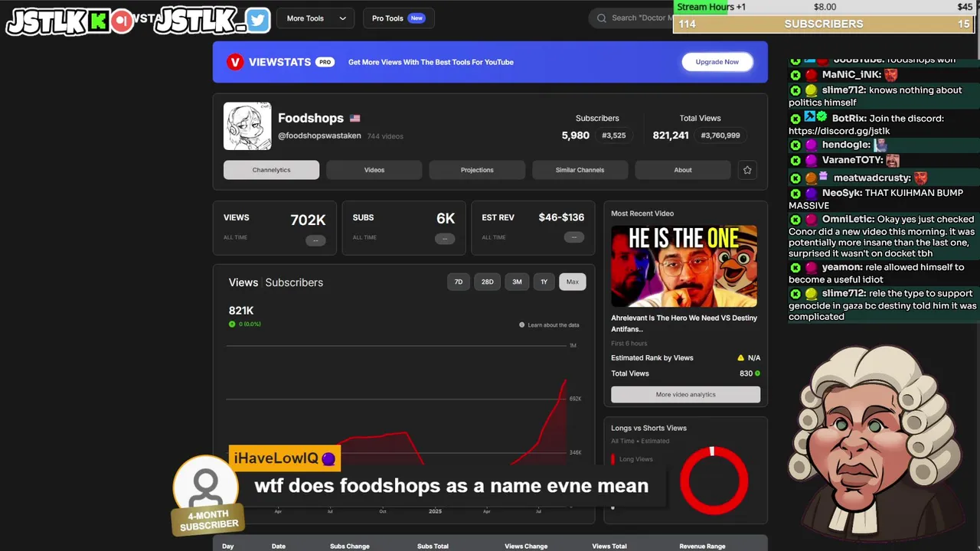Click the total views rank #3,760,999
The image size is (980, 551).
pos(720,135)
